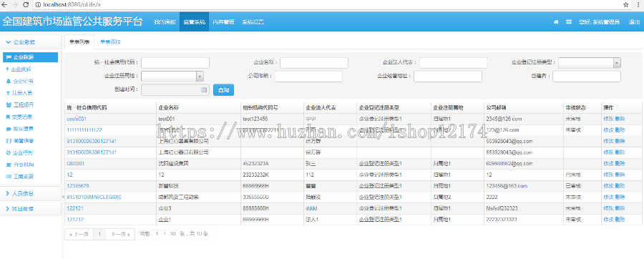Go to the previous page with 上一页
The image size is (644, 259).
(79, 234)
